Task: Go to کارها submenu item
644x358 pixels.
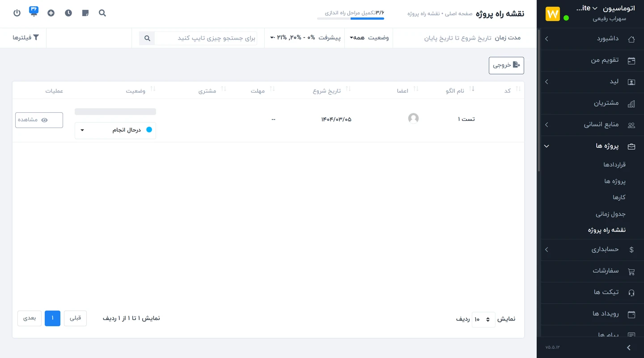Action: (x=619, y=197)
